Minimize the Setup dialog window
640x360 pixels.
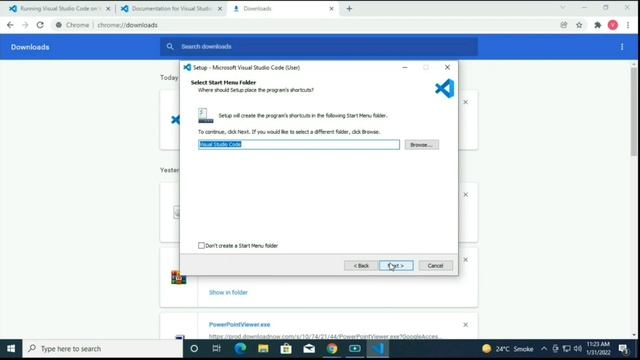point(405,67)
